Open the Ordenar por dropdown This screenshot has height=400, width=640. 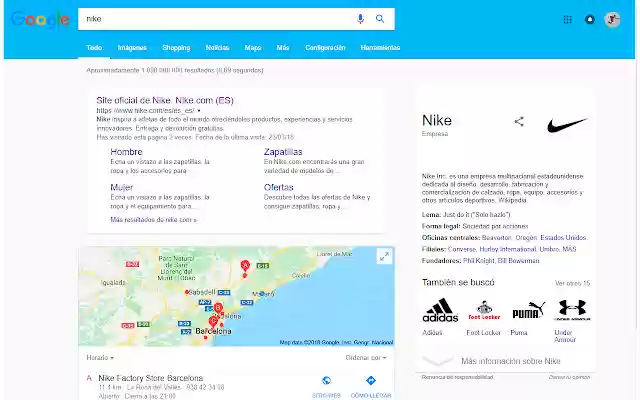pyautogui.click(x=366, y=358)
